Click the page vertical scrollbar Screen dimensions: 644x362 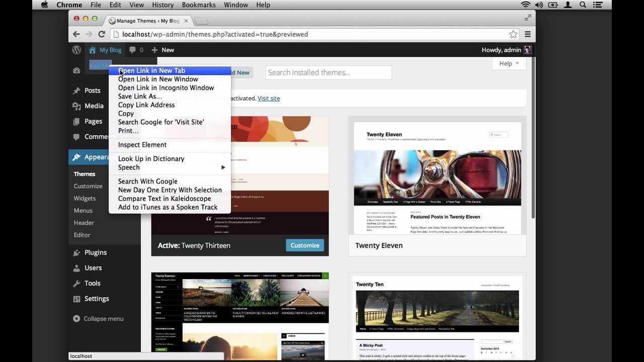pyautogui.click(x=533, y=139)
